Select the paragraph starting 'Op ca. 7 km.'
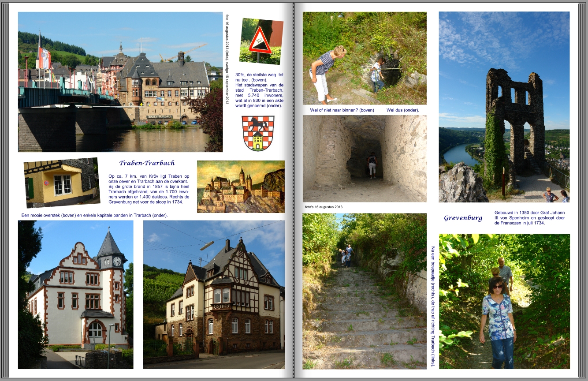 click(149, 189)
